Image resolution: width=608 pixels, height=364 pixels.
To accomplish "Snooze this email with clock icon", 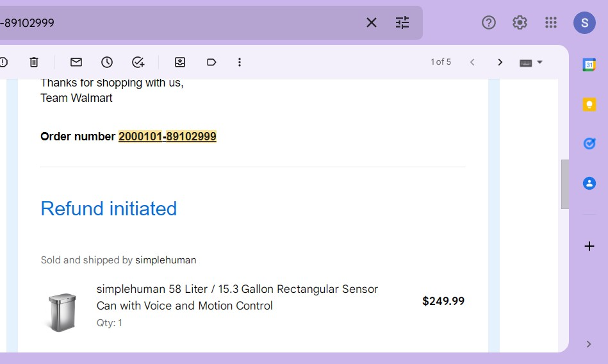I will point(107,62).
